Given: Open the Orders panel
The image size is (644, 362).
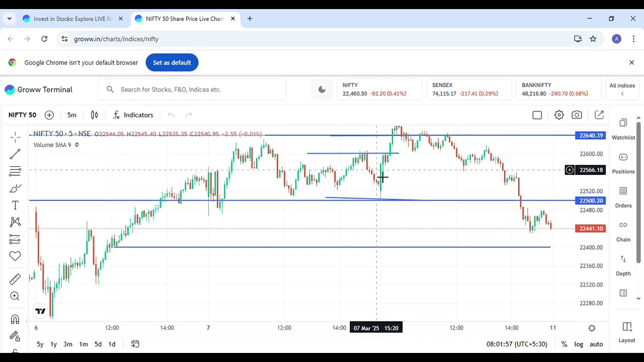Looking at the screenshot, I should [x=623, y=198].
